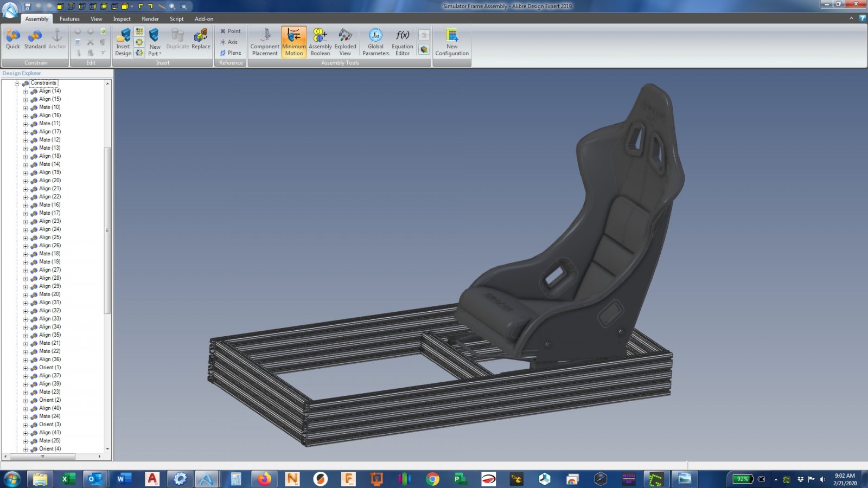This screenshot has height=488, width=868.
Task: Open Component Placement tool
Action: [265, 42]
